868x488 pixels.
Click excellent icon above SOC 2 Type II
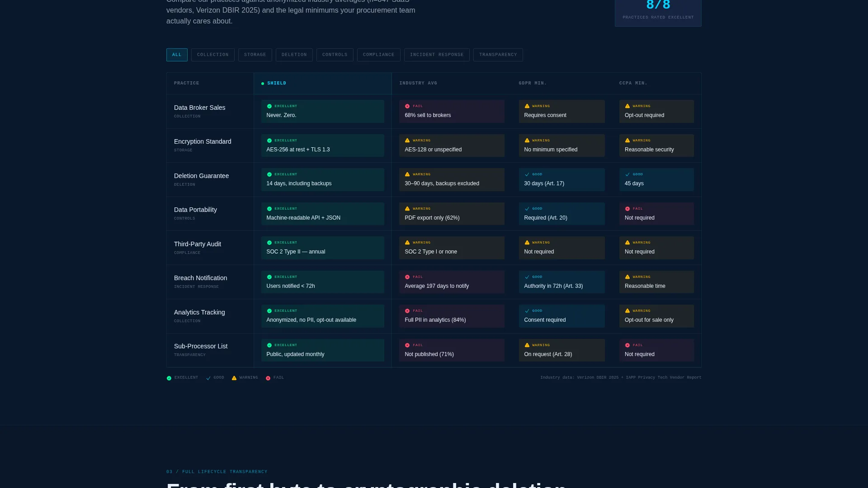coord(269,243)
